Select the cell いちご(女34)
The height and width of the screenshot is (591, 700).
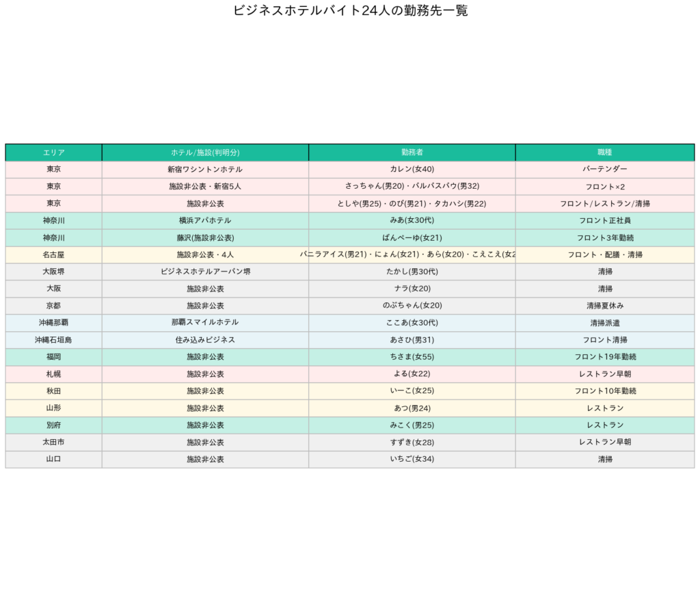[x=412, y=459]
